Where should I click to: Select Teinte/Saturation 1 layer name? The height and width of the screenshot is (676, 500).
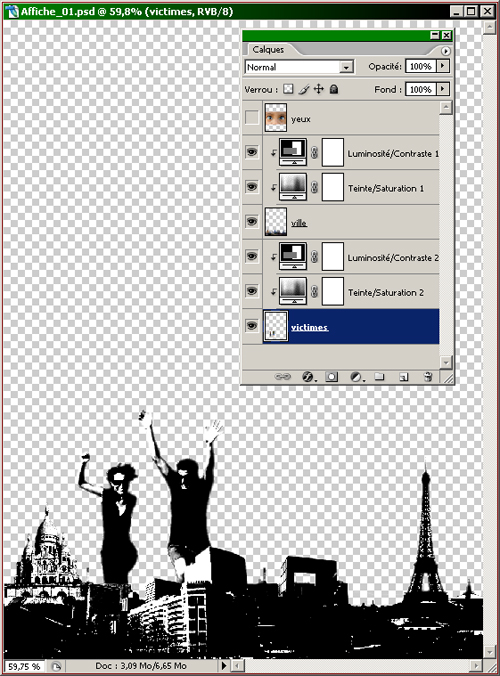coord(386,188)
